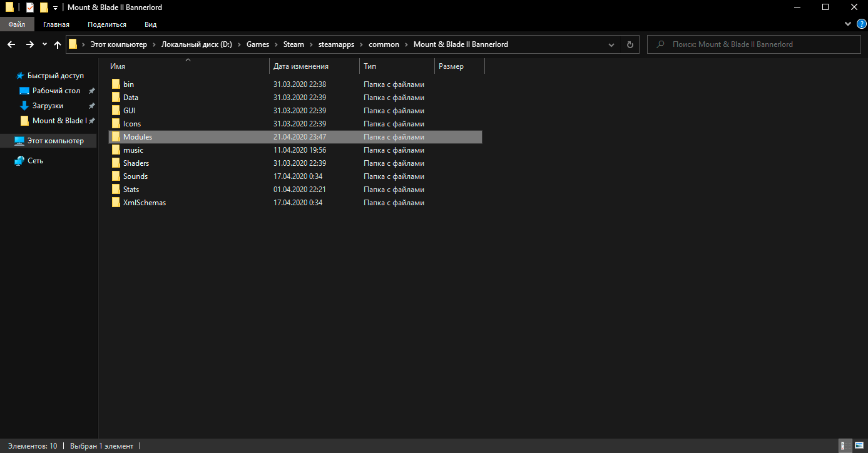Click the Выбран 1 элемент status text
This screenshot has width=868, height=453.
(x=101, y=446)
